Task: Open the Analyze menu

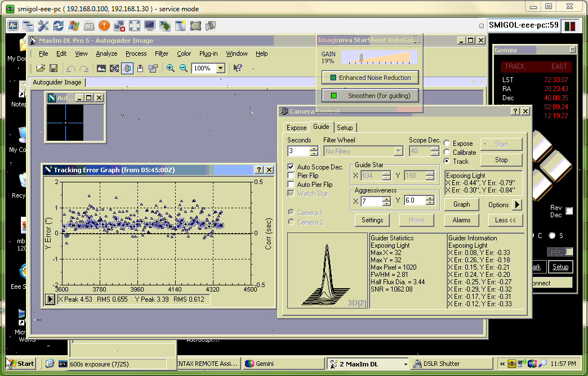Action: [106, 53]
